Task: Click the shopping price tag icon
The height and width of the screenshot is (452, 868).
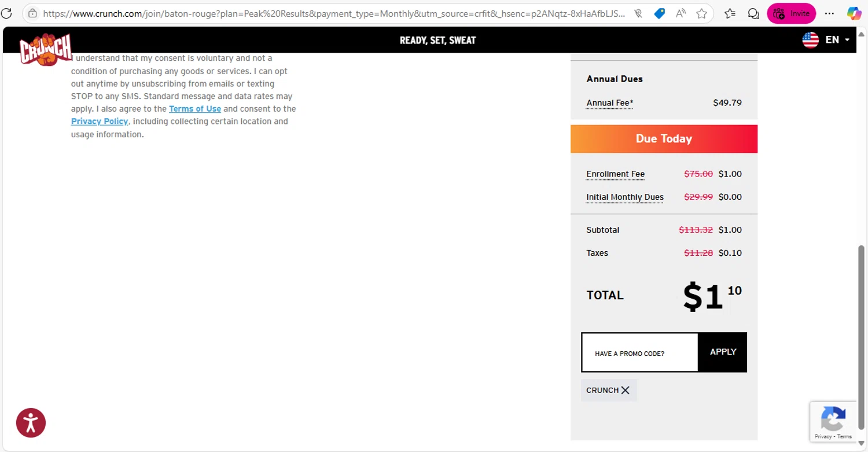Action: pos(659,13)
